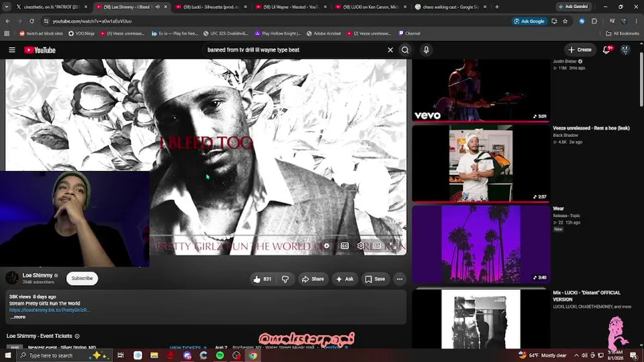Play the Veeze Rent a hoe thumbnail
This screenshot has height=362, width=644.
coord(481,163)
